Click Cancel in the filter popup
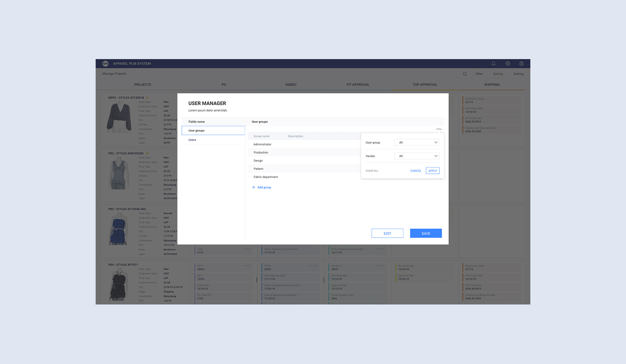Viewport: 626px width, 364px height. click(416, 171)
